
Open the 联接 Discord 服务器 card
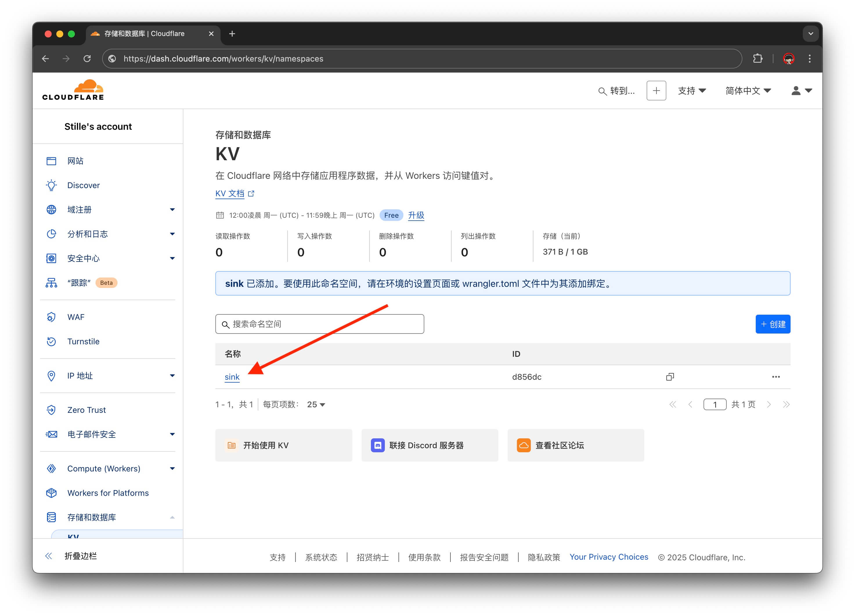(430, 445)
